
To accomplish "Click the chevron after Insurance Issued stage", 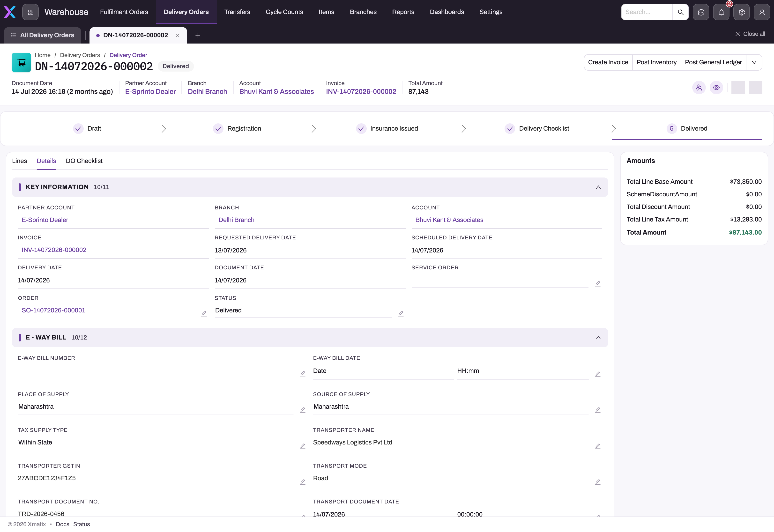I will 464,129.
